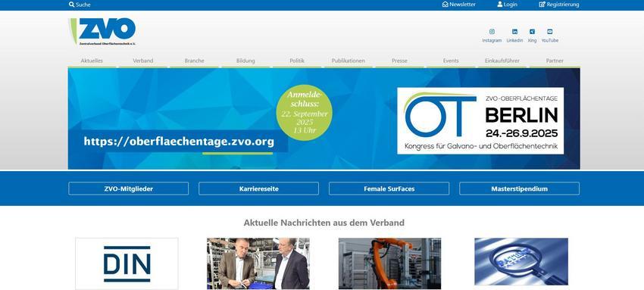Click the LinkedIn label text

pyautogui.click(x=514, y=41)
